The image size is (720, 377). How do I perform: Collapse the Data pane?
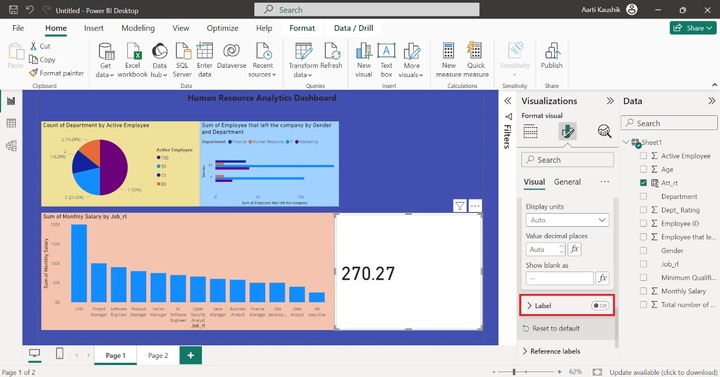[711, 101]
